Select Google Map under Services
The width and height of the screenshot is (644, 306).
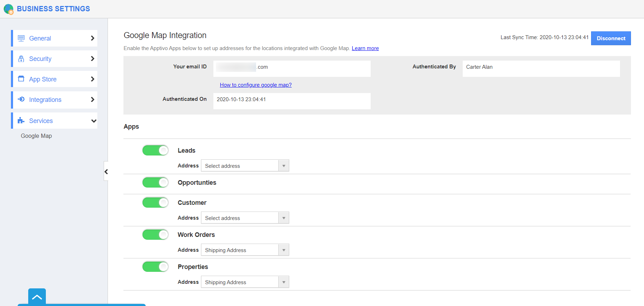pos(36,136)
